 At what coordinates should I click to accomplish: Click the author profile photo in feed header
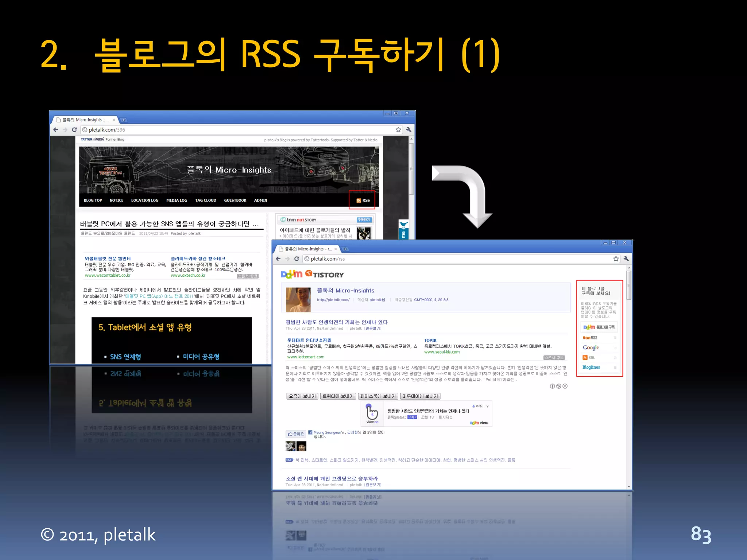pyautogui.click(x=298, y=300)
